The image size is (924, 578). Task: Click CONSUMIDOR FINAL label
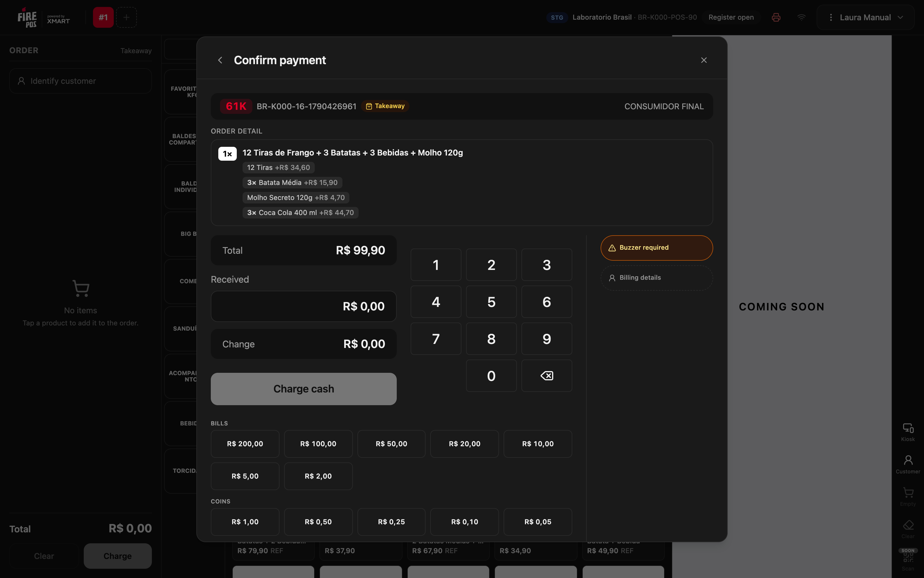pyautogui.click(x=664, y=107)
